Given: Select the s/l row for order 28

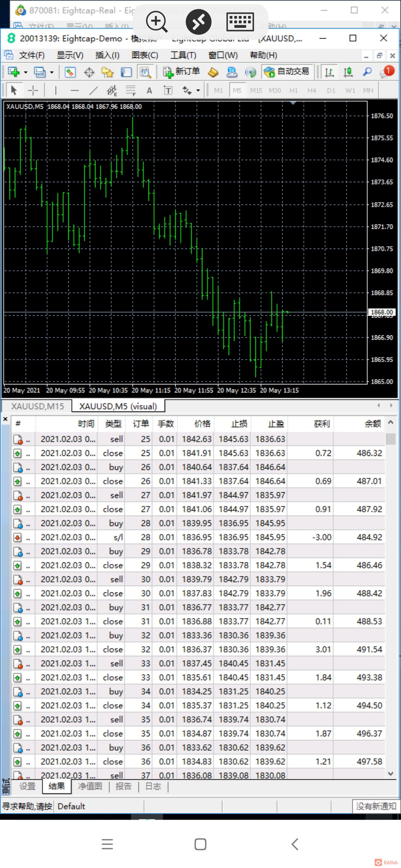Looking at the screenshot, I should 198,537.
